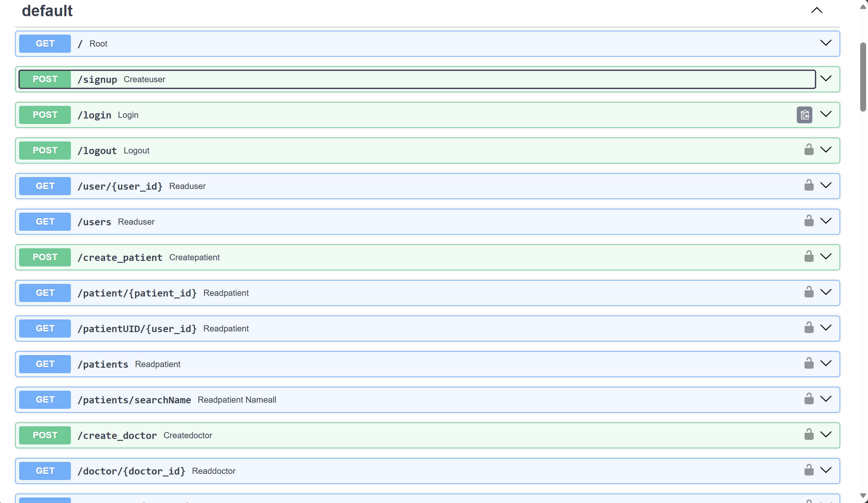Click lock icon on /patient/{patient_id} row
Screen dimensions: 868x503
click(809, 292)
